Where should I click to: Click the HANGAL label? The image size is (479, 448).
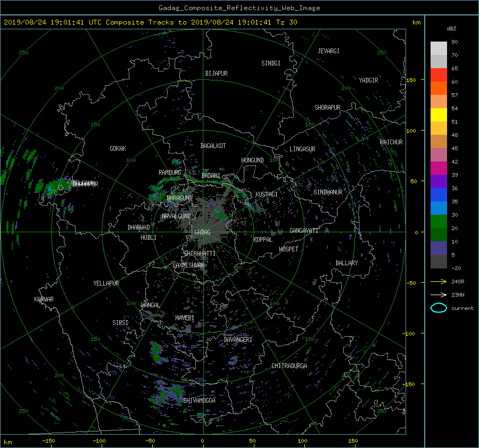click(150, 305)
